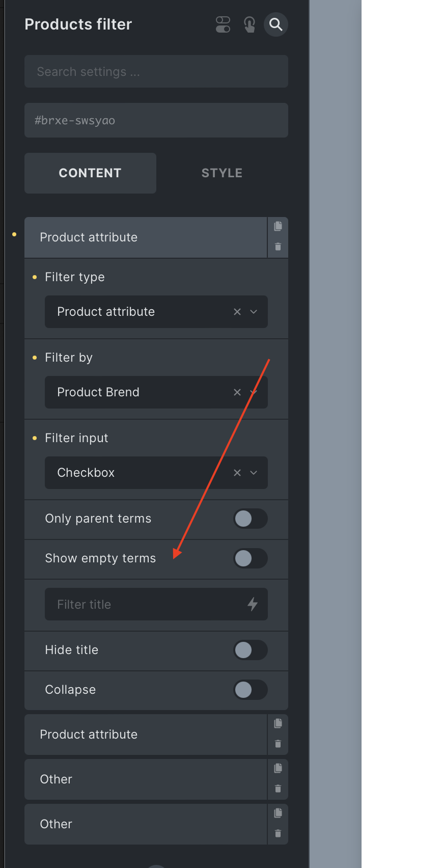Duplicate the first Product attribute item
The image size is (442, 868).
pyautogui.click(x=278, y=226)
